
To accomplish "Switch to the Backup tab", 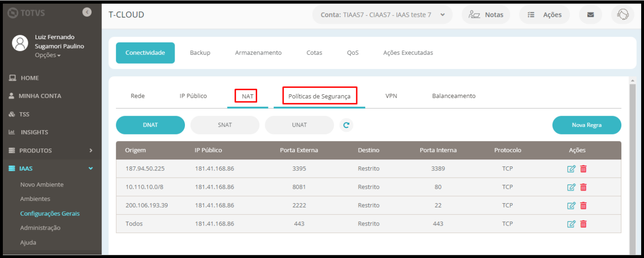I will 200,53.
